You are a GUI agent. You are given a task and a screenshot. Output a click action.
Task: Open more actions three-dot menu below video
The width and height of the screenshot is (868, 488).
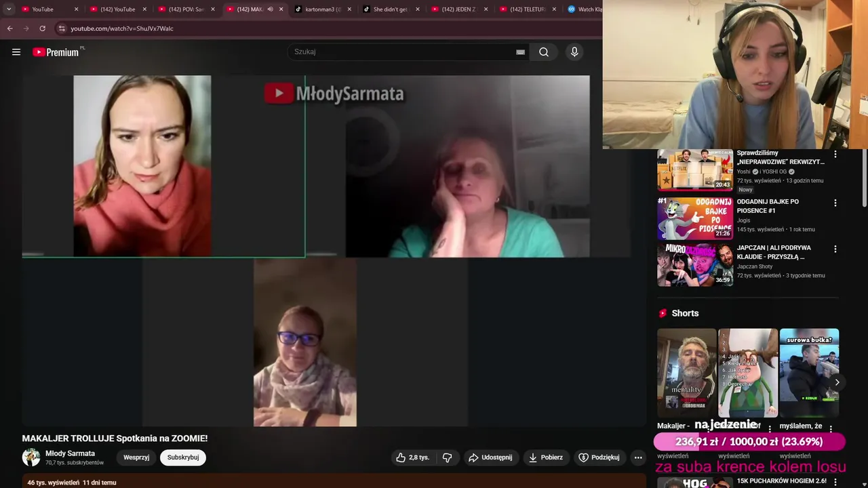(x=638, y=457)
